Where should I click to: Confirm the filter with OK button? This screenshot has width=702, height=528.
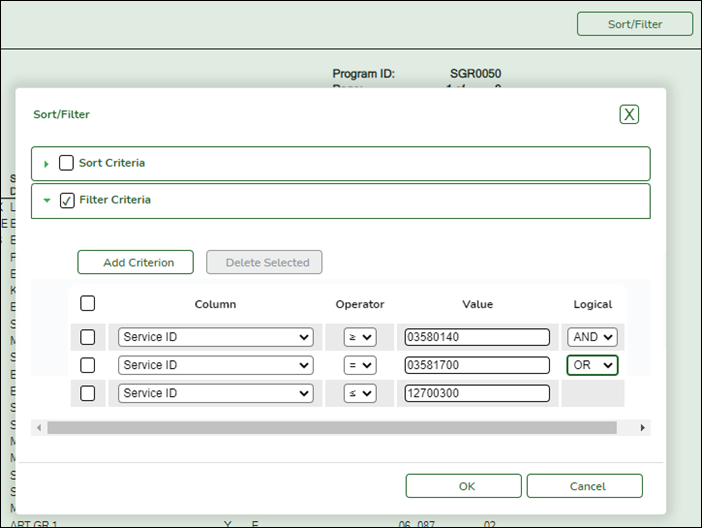point(463,486)
